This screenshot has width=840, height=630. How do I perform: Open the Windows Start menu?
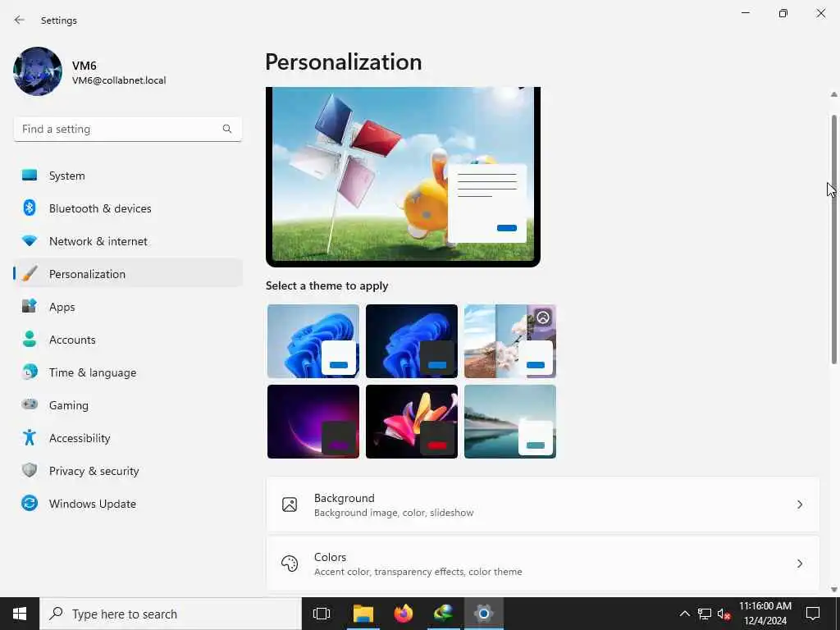[x=20, y=614]
